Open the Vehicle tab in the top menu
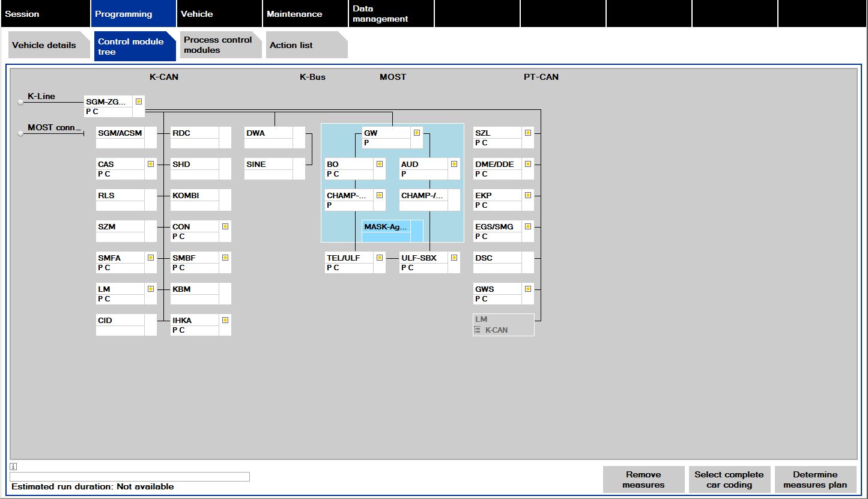This screenshot has width=868, height=499. pyautogui.click(x=219, y=14)
